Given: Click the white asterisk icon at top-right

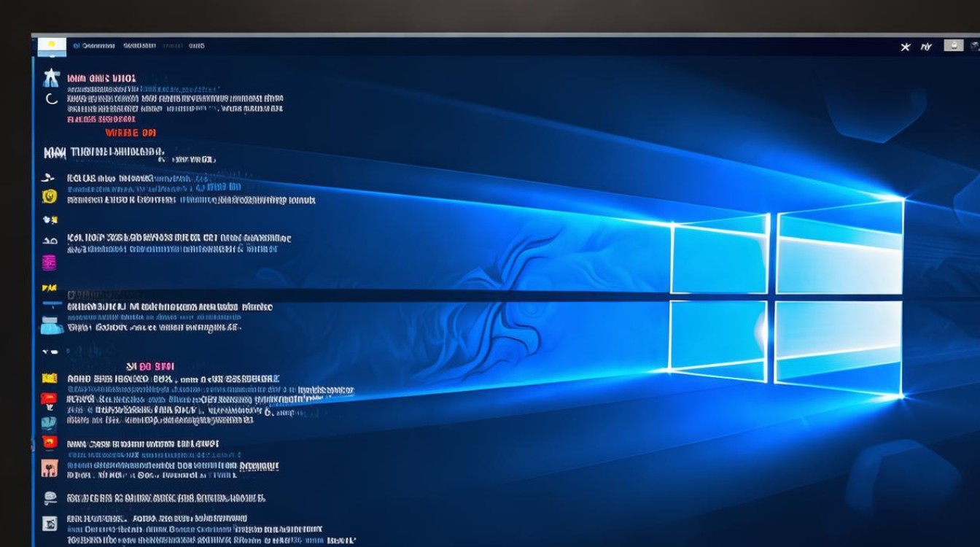Looking at the screenshot, I should pos(906,47).
